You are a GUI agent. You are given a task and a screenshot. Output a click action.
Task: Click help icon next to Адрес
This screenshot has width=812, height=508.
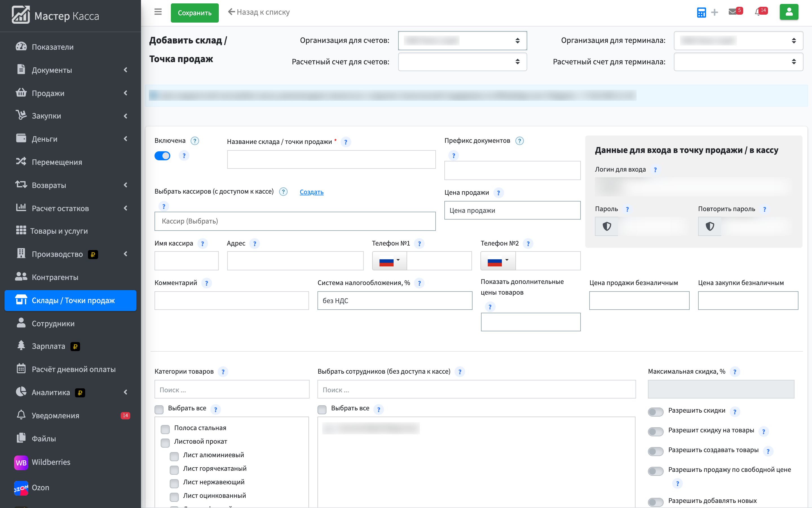click(254, 244)
